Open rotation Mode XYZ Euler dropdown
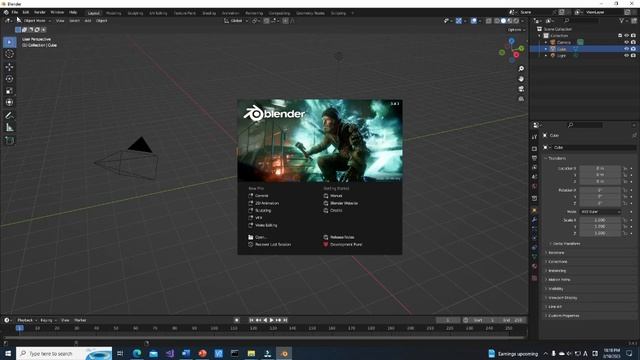640x360 pixels. pos(600,212)
